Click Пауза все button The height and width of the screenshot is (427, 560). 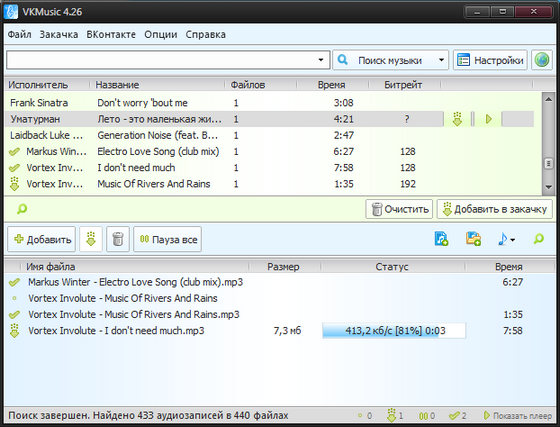(168, 239)
